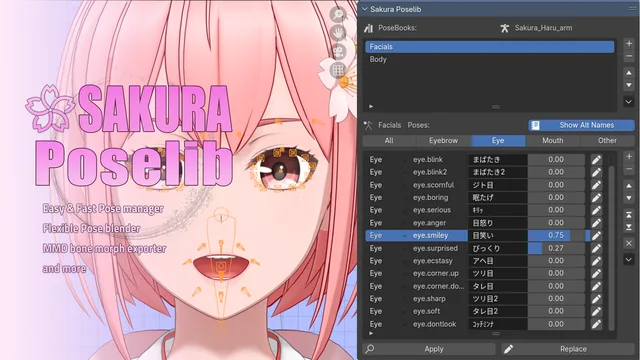
Task: Edit the eye.surprised pose with pencil icon
Action: [596, 248]
